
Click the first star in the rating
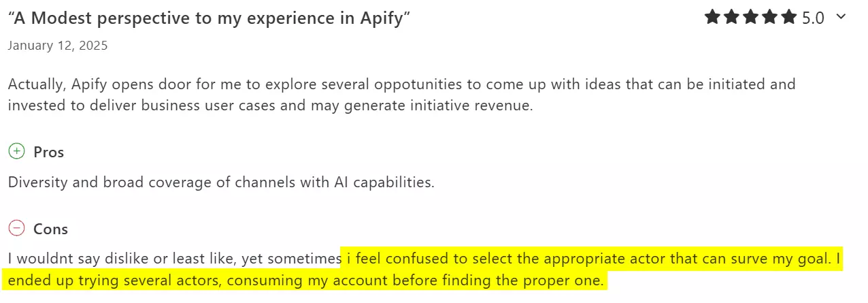point(712,18)
